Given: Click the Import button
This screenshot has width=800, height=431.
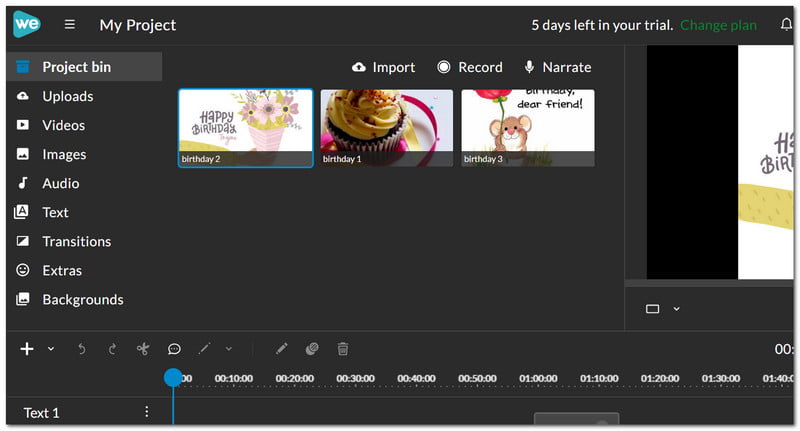Looking at the screenshot, I should [384, 67].
